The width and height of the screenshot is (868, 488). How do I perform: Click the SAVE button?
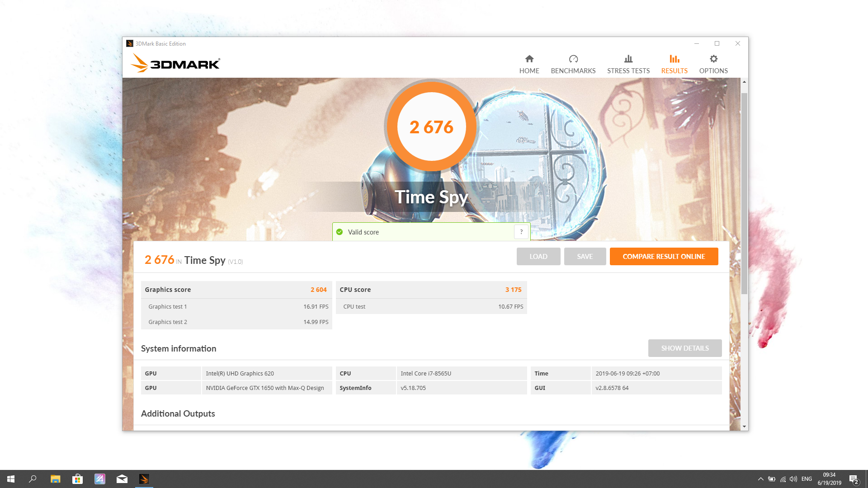(x=585, y=256)
